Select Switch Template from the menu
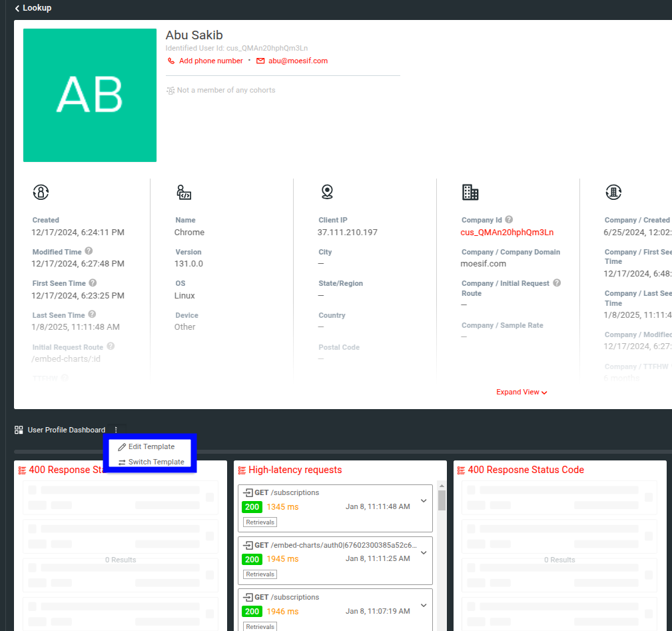 coord(152,462)
